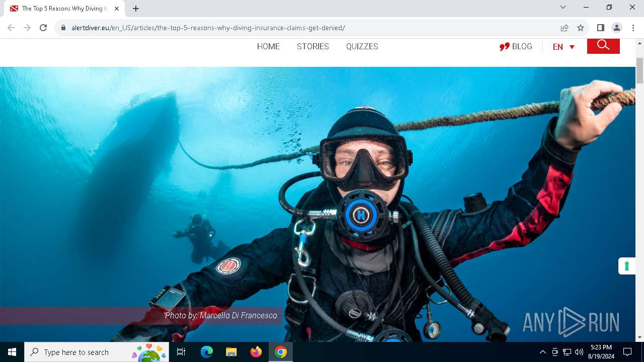This screenshot has width=644, height=362.
Task: Open the Chrome profile avatar icon
Action: (616, 28)
